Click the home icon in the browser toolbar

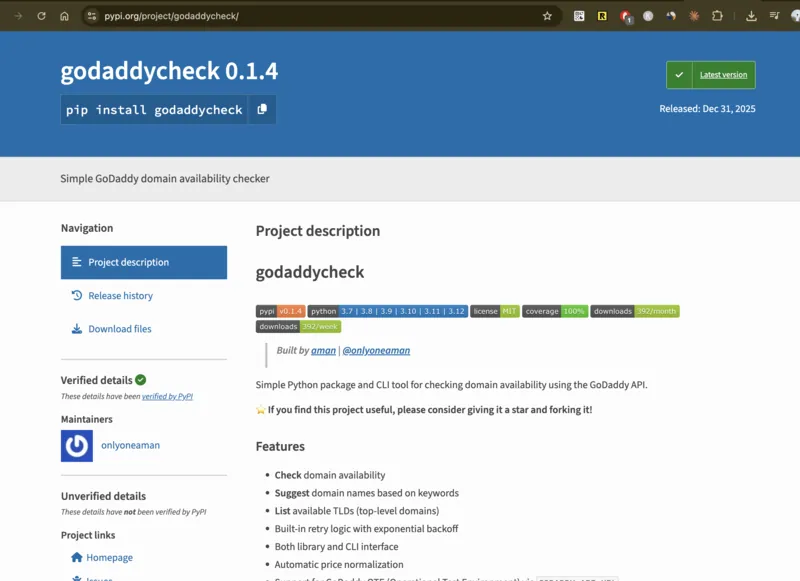pos(66,15)
